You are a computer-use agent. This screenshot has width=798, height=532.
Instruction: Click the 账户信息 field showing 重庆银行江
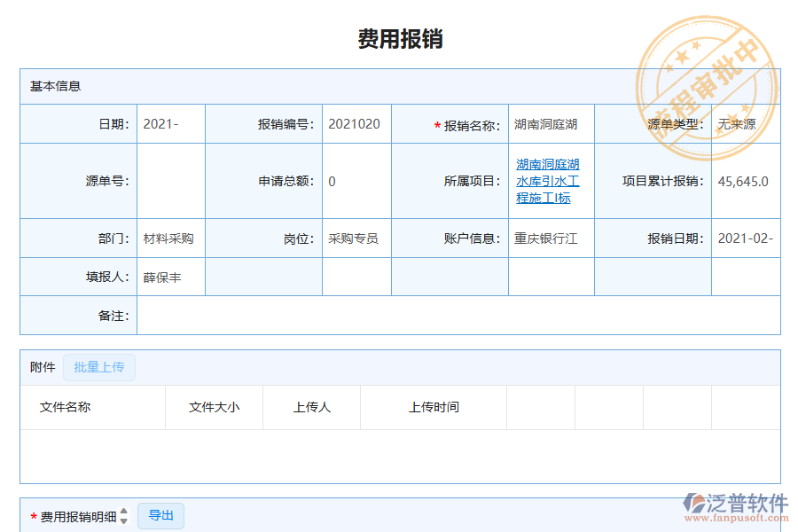tap(550, 238)
